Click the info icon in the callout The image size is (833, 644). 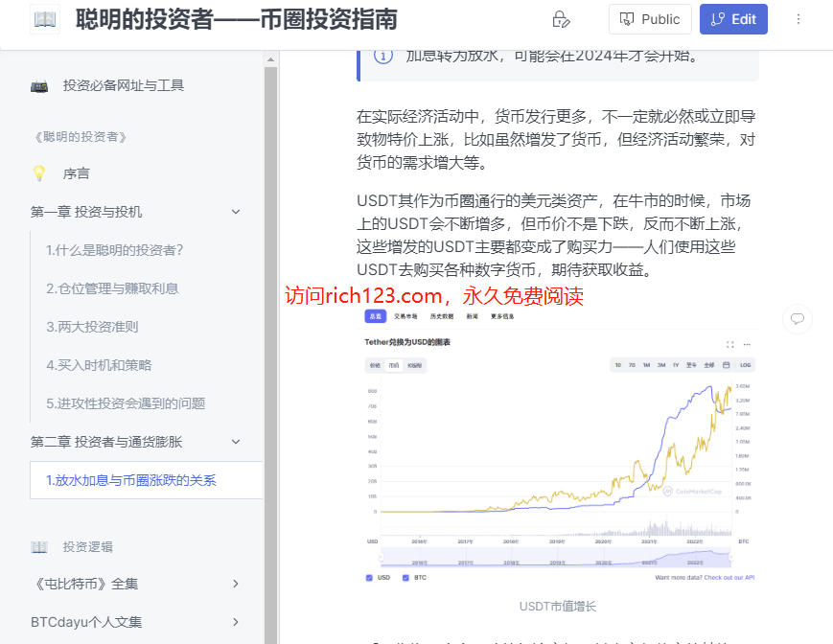click(383, 56)
